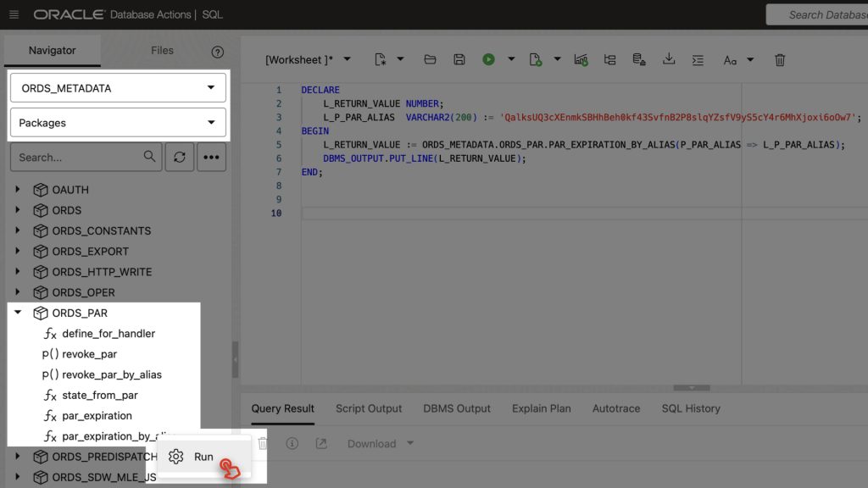Expand the ORDS package node

[x=18, y=210]
